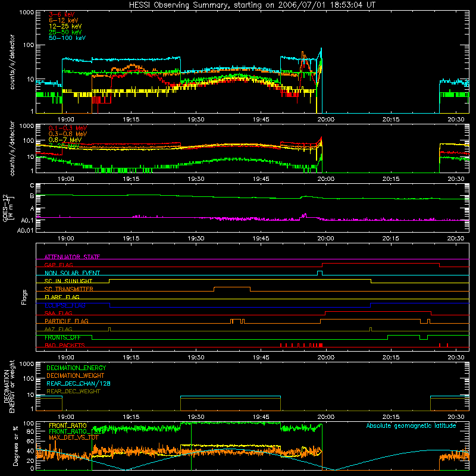Image resolution: width=476 pixels, height=476 pixels.
Task: Click the DECIMATION_WEIGHT legend label
Action: [76, 375]
